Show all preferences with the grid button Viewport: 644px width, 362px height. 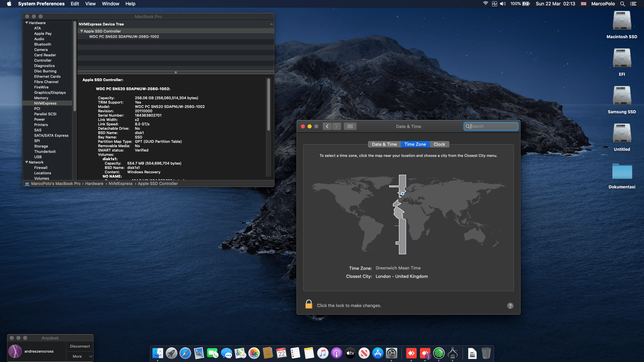pyautogui.click(x=350, y=126)
